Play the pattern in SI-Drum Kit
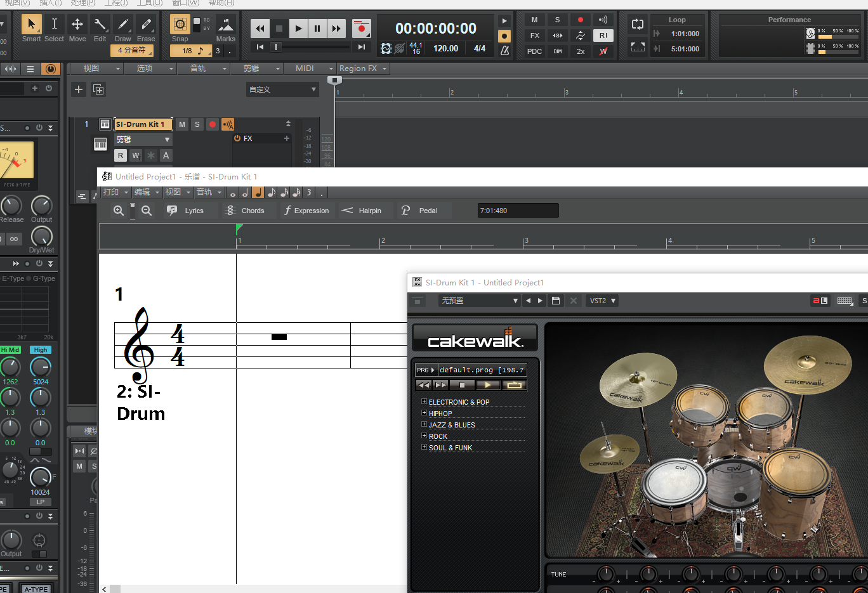Viewport: 868px width, 593px height. point(487,385)
